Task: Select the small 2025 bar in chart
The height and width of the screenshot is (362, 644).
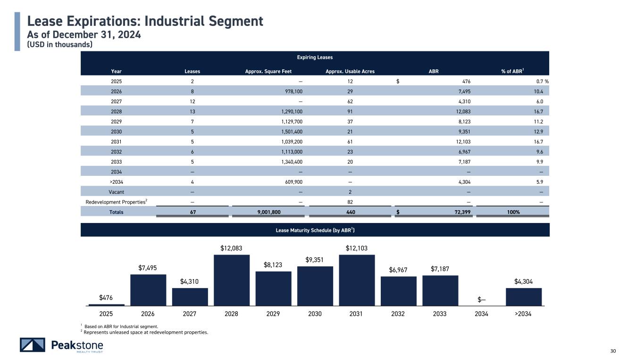Action: 106,304
